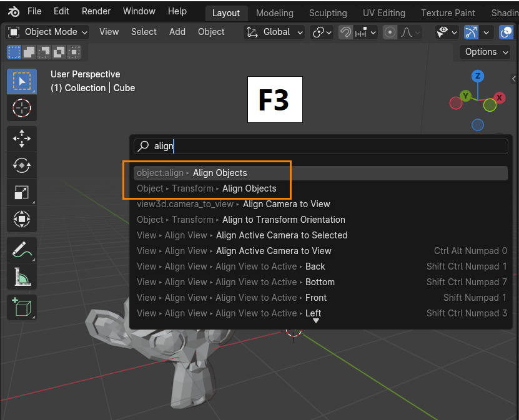Screen dimensions: 519x420
Task: Click the Blender logo icon
Action: point(13,12)
